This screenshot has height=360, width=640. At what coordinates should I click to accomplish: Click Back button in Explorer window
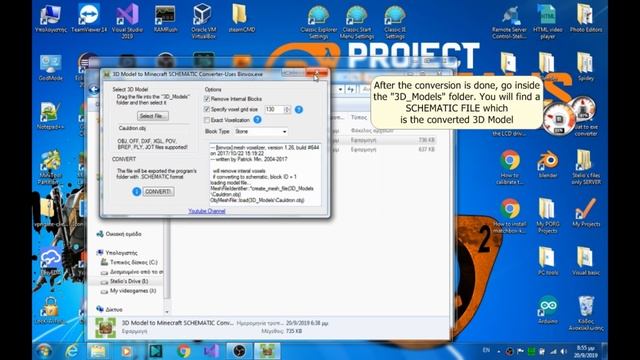[x=94, y=89]
